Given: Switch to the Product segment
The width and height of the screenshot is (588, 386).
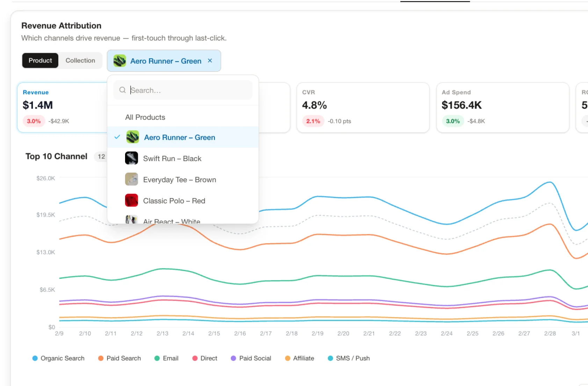Looking at the screenshot, I should coord(40,60).
